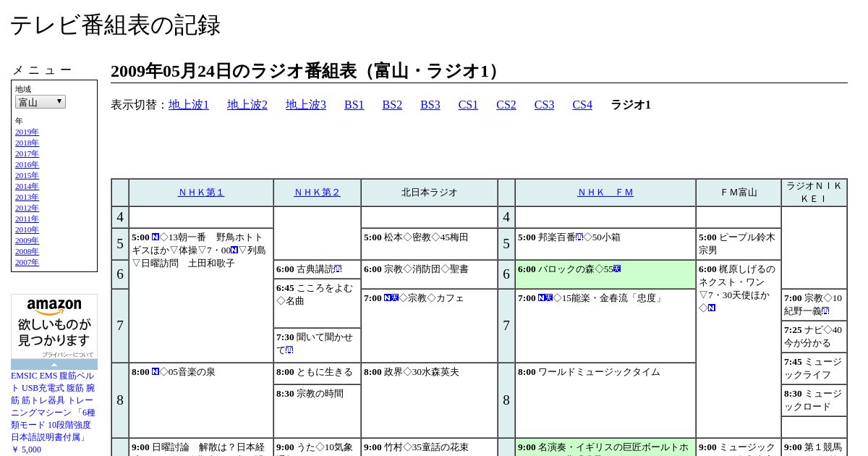Click the 6:45 こころをよむ program
The width and height of the screenshot is (868, 456).
coord(317,303)
